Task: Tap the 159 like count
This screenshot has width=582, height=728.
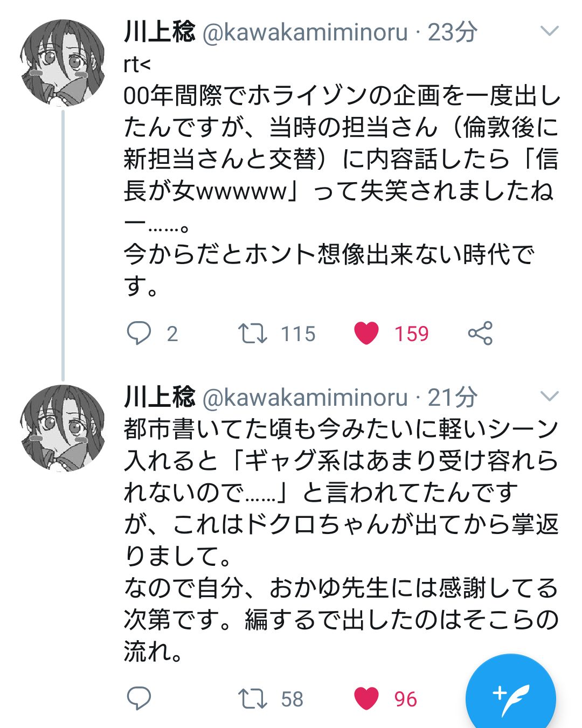Action: coord(411,334)
